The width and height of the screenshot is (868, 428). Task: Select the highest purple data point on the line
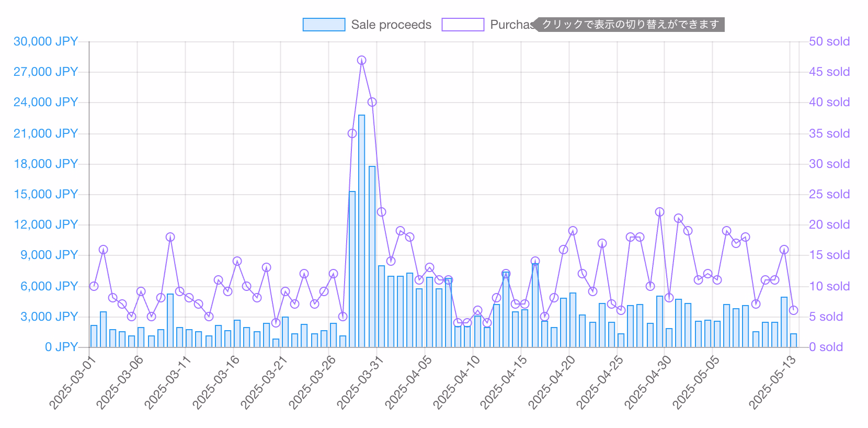361,61
